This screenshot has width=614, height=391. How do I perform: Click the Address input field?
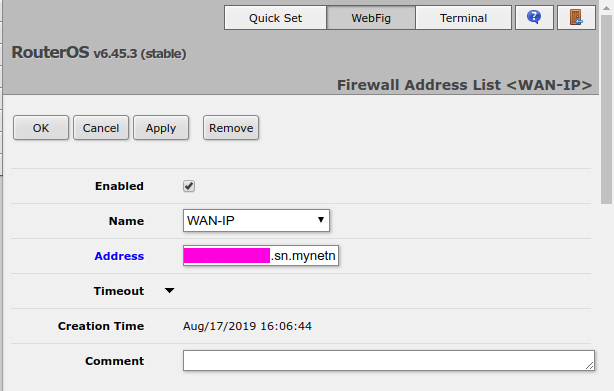pyautogui.click(x=261, y=256)
